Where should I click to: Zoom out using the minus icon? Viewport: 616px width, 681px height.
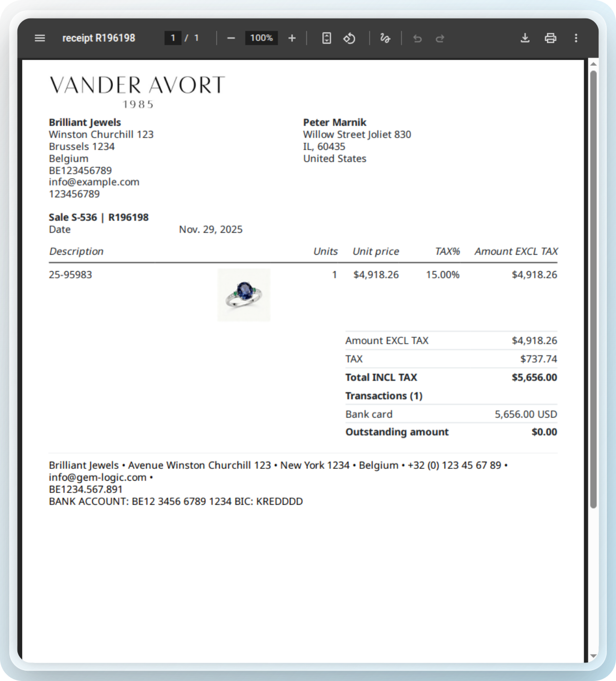[231, 38]
